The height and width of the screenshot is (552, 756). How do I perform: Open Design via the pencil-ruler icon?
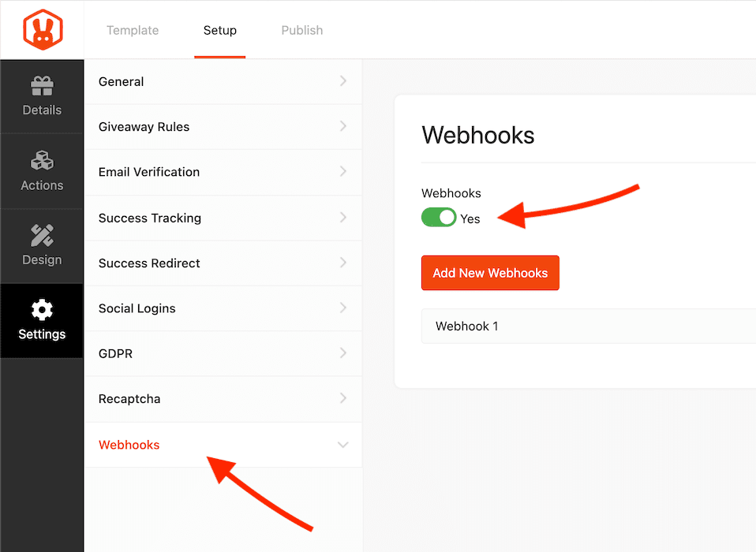tap(42, 235)
